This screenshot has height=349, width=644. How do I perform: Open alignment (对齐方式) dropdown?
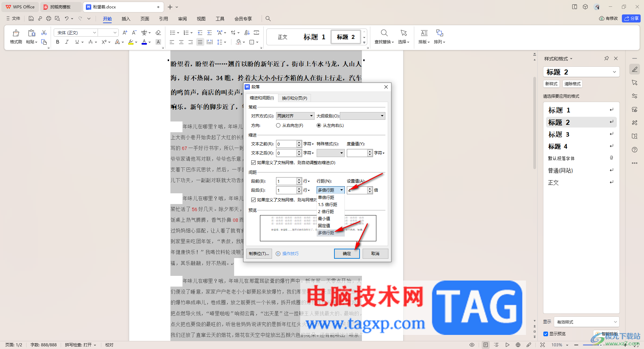295,116
